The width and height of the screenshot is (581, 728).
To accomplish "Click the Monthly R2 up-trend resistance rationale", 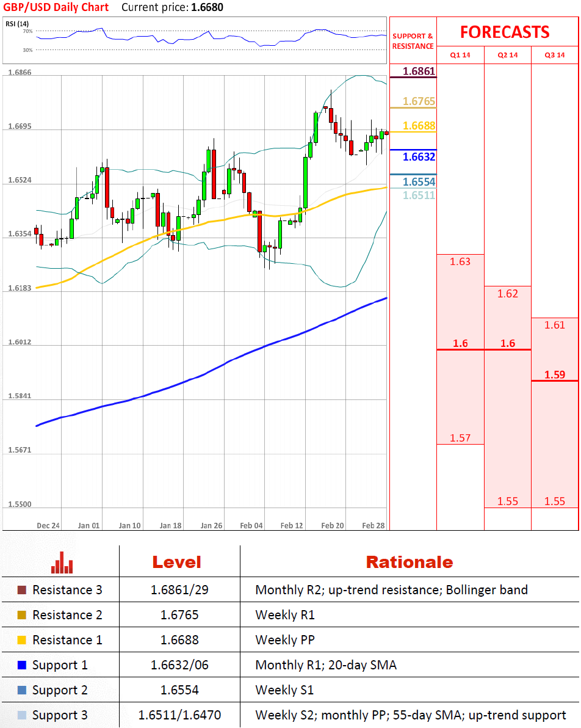I will pyautogui.click(x=392, y=590).
